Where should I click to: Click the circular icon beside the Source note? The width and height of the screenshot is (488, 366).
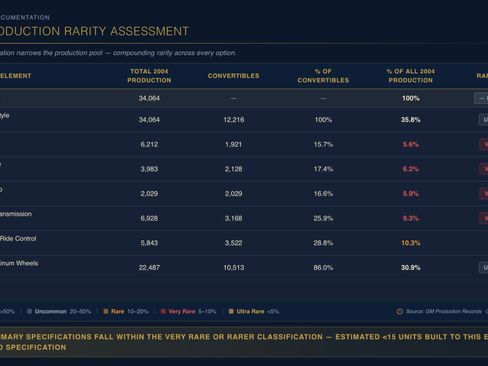(399, 311)
